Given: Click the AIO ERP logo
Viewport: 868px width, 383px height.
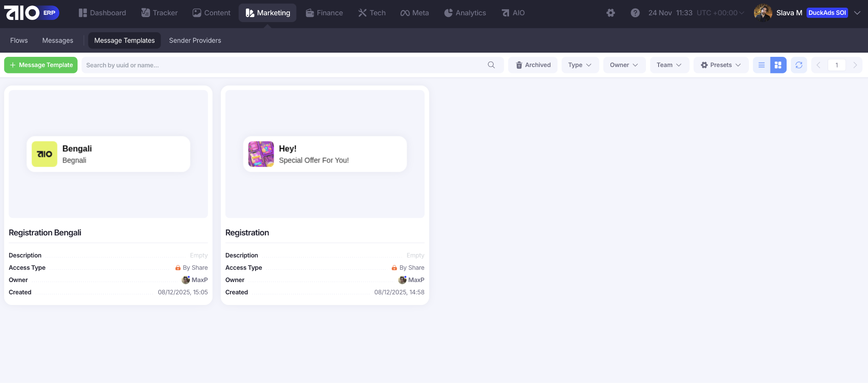Looking at the screenshot, I should pyautogui.click(x=31, y=13).
